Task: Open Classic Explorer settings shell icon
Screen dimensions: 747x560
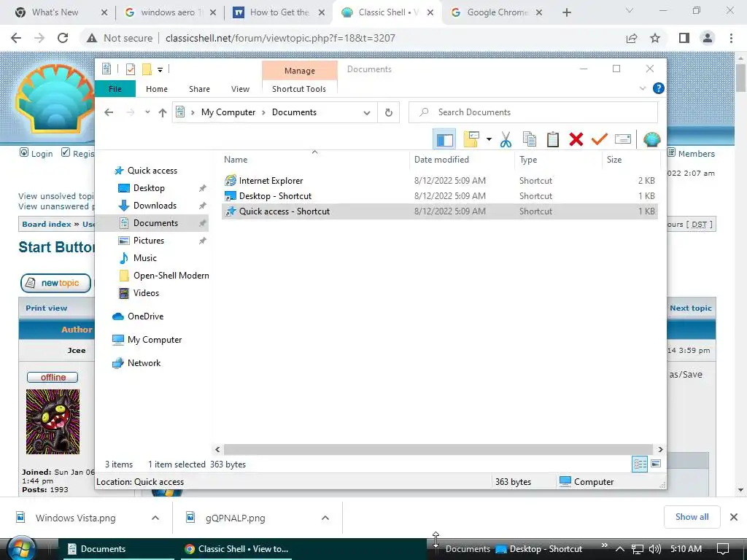Action: coord(651,139)
